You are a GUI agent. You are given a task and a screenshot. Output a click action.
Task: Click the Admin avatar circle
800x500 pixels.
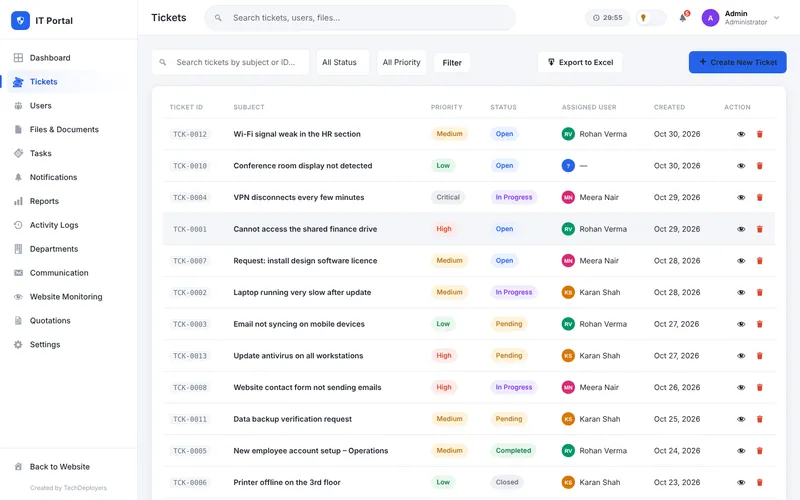(710, 18)
